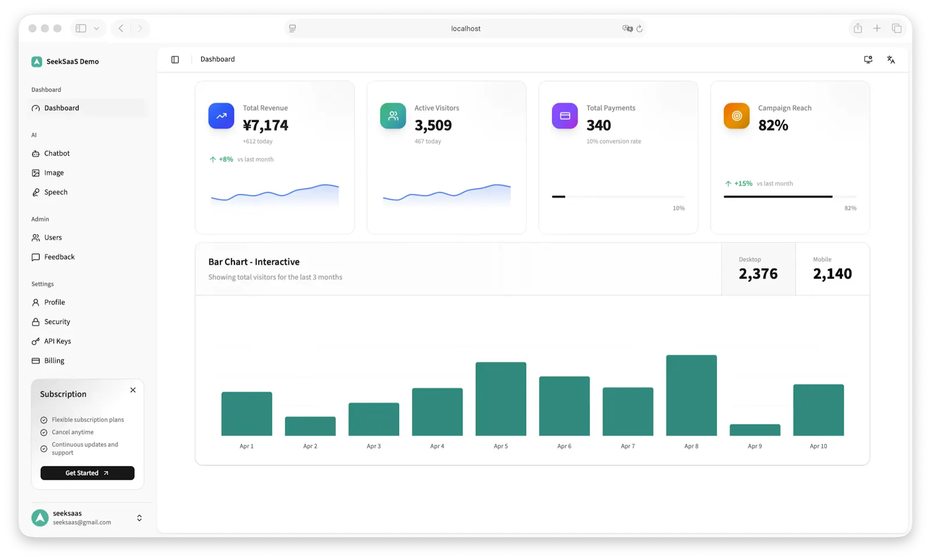
Task: Click the Apr 7 bar
Action: pyautogui.click(x=628, y=412)
